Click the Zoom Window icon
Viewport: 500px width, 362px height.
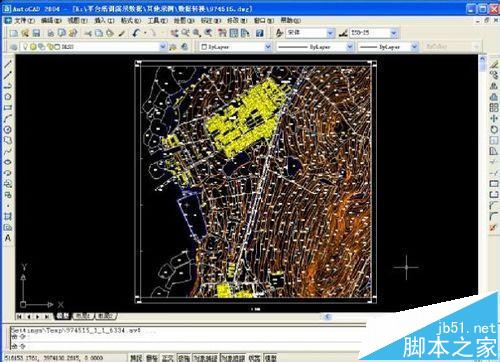(x=197, y=33)
